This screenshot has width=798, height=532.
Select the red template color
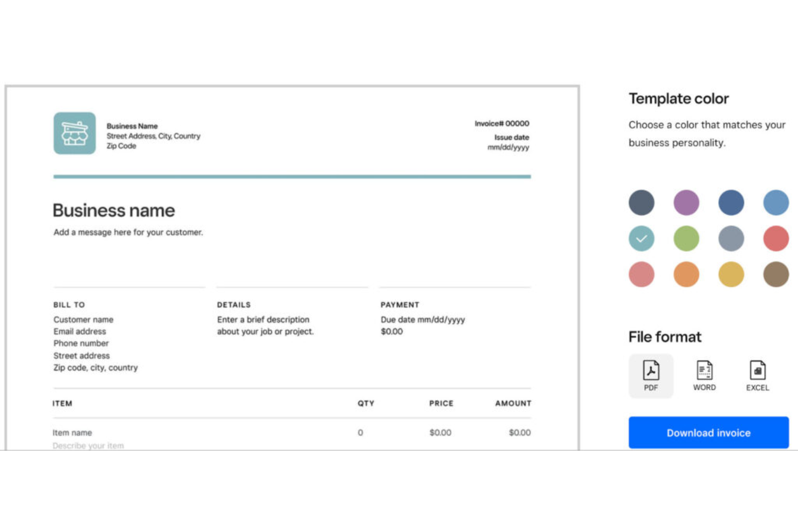coord(775,238)
